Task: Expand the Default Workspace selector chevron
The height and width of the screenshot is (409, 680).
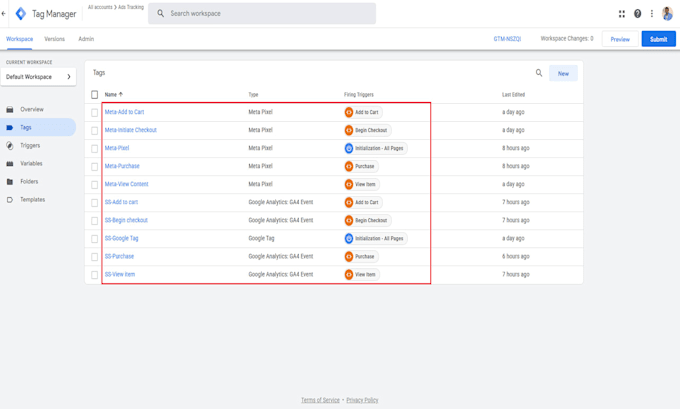Action: [69, 77]
